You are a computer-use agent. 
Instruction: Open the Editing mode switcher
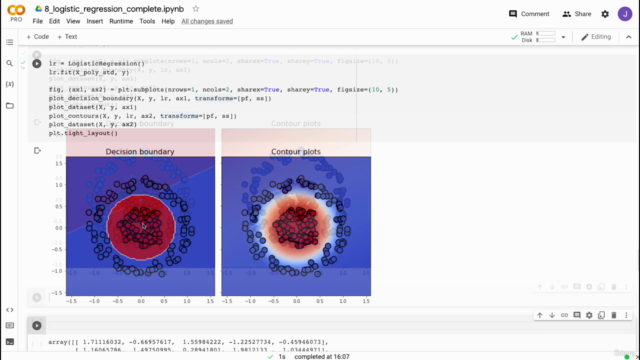pyautogui.click(x=596, y=37)
